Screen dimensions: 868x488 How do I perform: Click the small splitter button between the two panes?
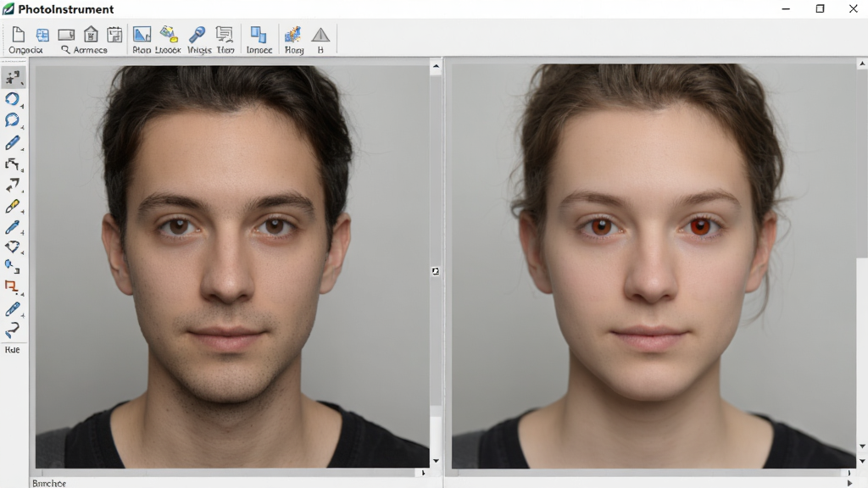coord(436,271)
